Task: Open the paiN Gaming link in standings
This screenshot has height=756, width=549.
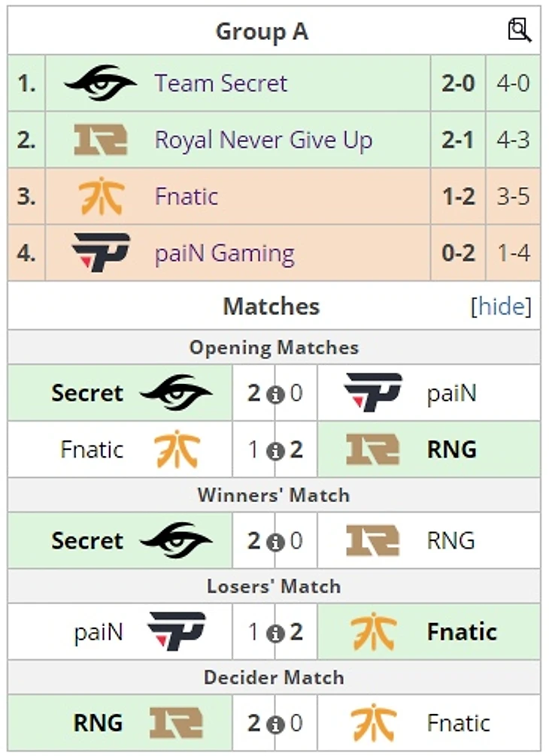Action: 224,253
